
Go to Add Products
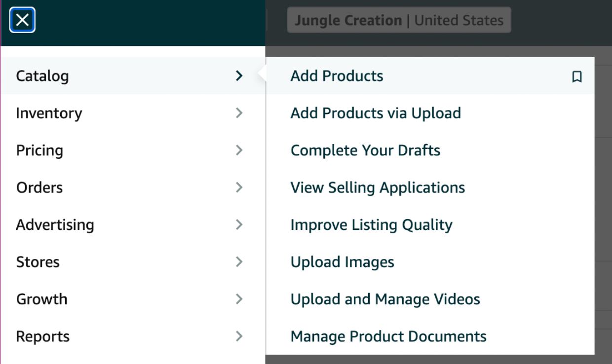pos(337,76)
